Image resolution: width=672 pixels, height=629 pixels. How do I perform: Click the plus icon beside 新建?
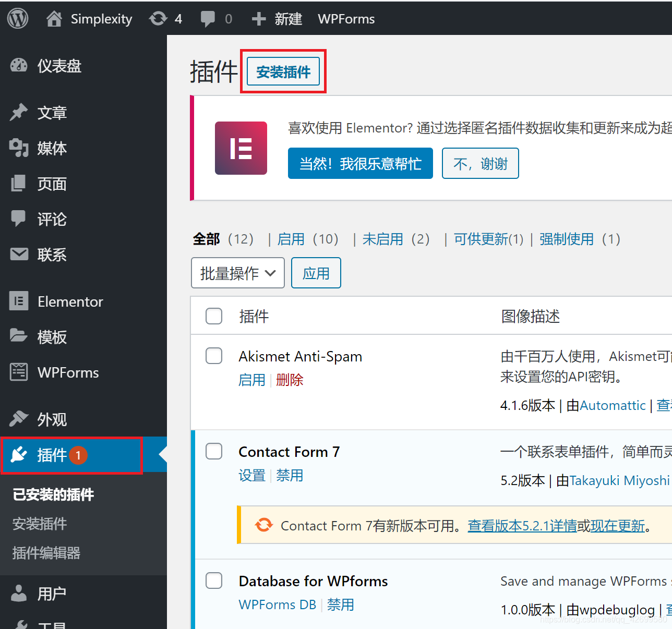(x=259, y=19)
